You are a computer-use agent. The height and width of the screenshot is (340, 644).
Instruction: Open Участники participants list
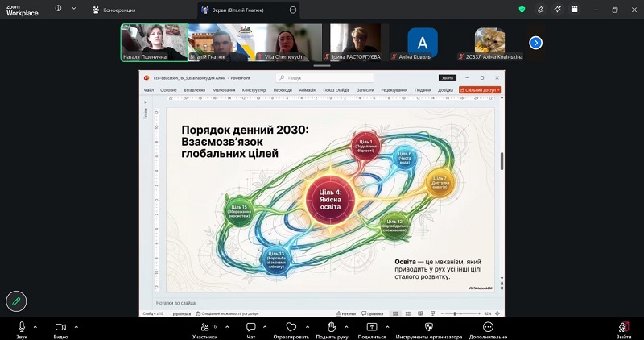(205, 330)
